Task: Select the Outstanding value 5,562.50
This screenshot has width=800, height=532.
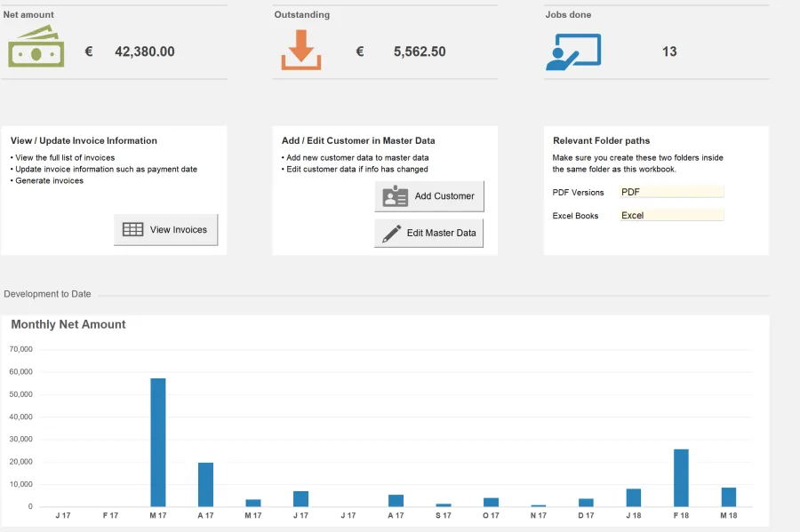Action: tap(420, 52)
